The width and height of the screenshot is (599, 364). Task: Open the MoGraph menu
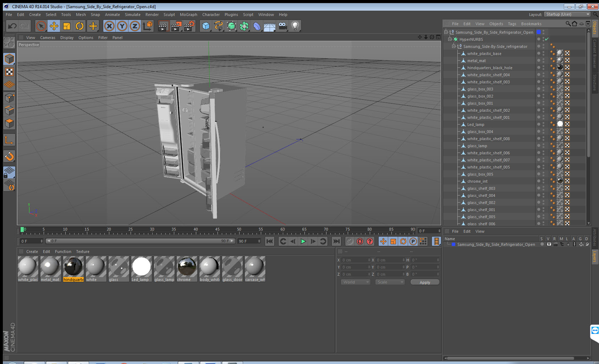tap(188, 15)
